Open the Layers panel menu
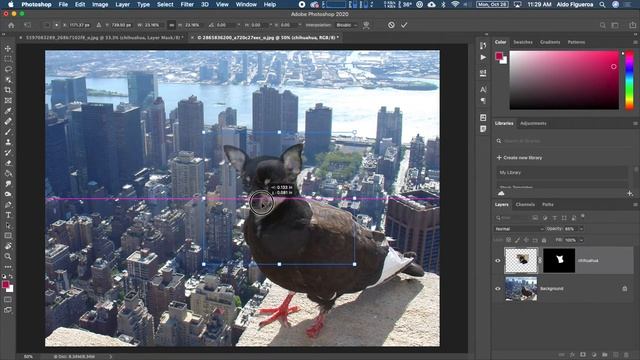Viewport: 640px width, 360px height. click(x=635, y=204)
